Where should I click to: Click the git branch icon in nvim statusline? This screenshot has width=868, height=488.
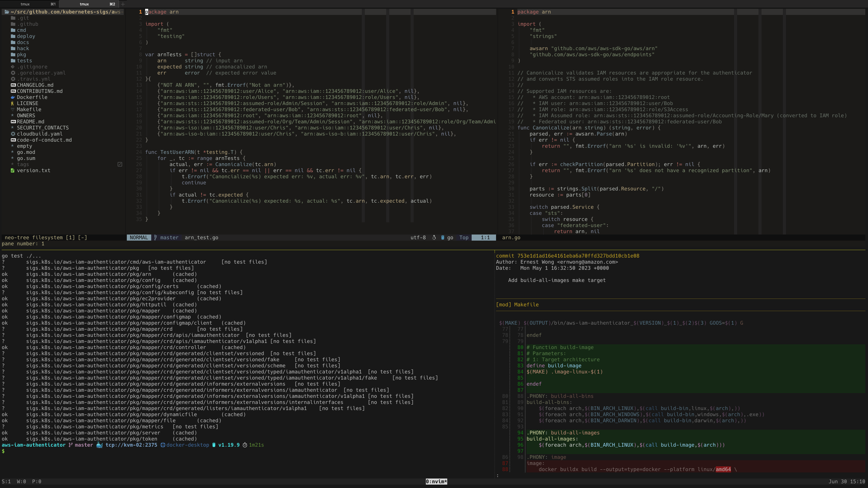pyautogui.click(x=156, y=238)
